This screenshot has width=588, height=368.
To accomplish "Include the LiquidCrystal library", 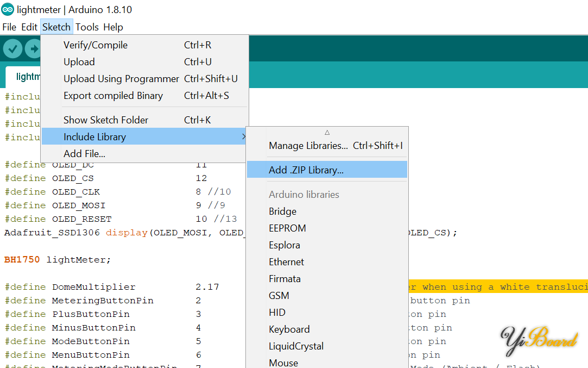I will [296, 346].
